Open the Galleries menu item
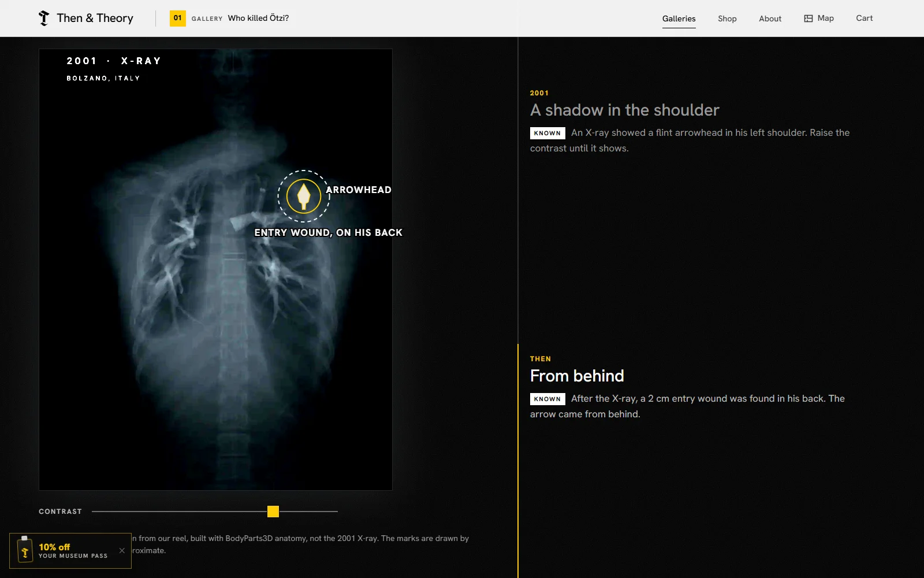Viewport: 924px width, 578px height. [x=679, y=18]
